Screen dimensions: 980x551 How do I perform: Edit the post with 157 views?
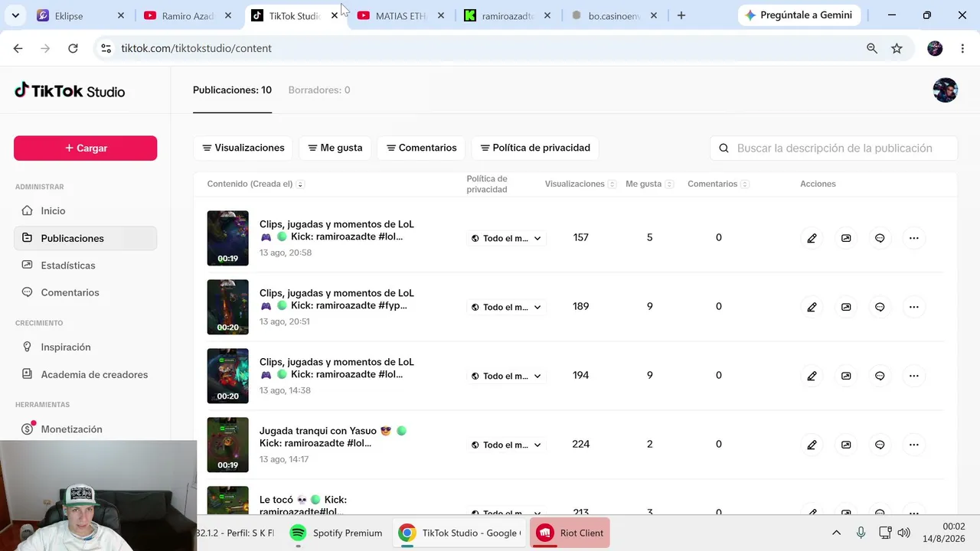(x=812, y=238)
